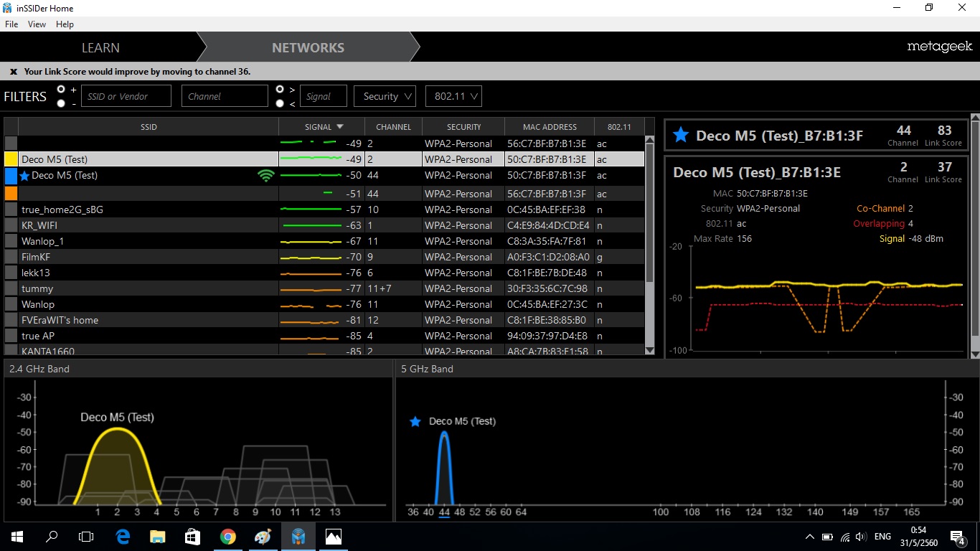The image size is (980, 551).
Task: Select the Wanlop_1 network row
Action: (324, 241)
